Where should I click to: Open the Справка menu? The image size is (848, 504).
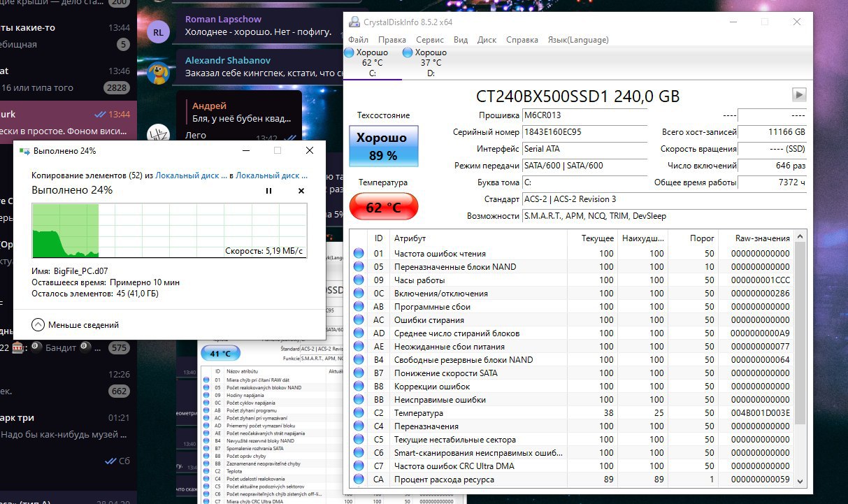point(522,40)
